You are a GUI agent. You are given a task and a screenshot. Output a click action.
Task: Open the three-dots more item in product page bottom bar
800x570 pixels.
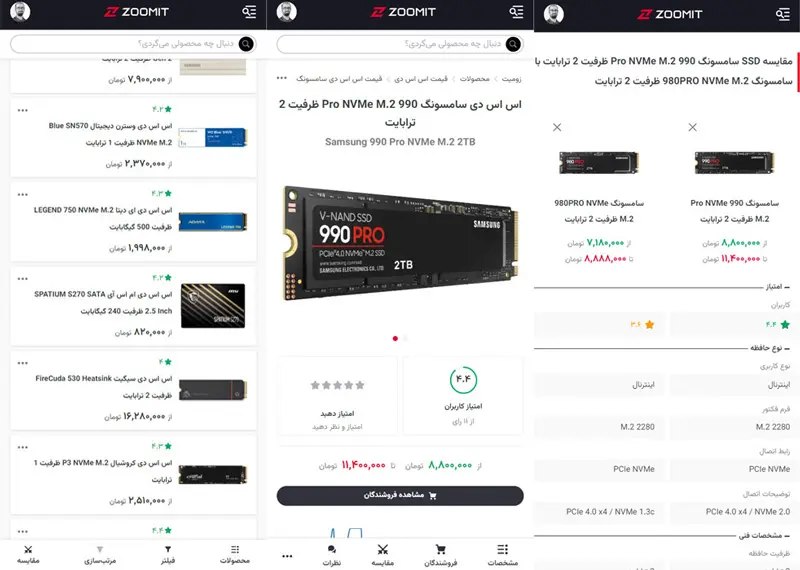point(287,556)
